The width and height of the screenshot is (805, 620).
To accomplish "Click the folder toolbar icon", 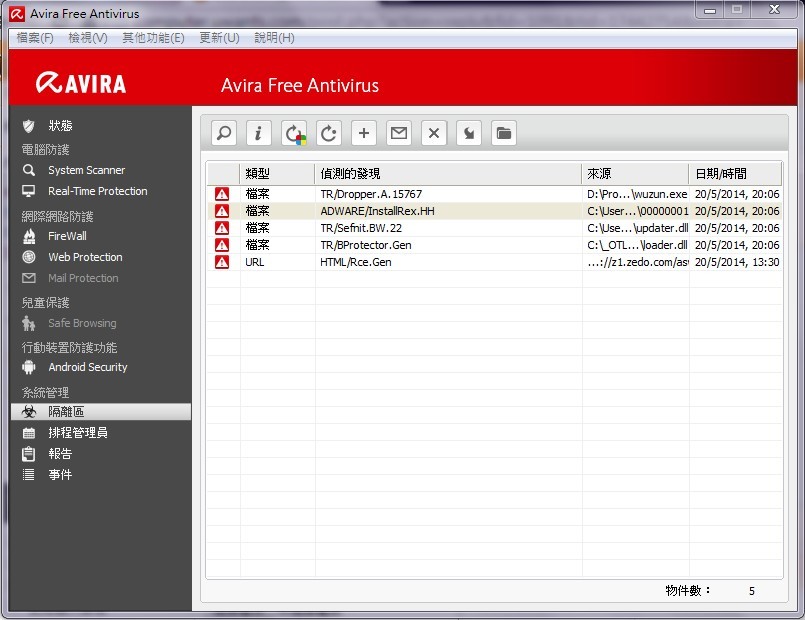I will pyautogui.click(x=504, y=133).
